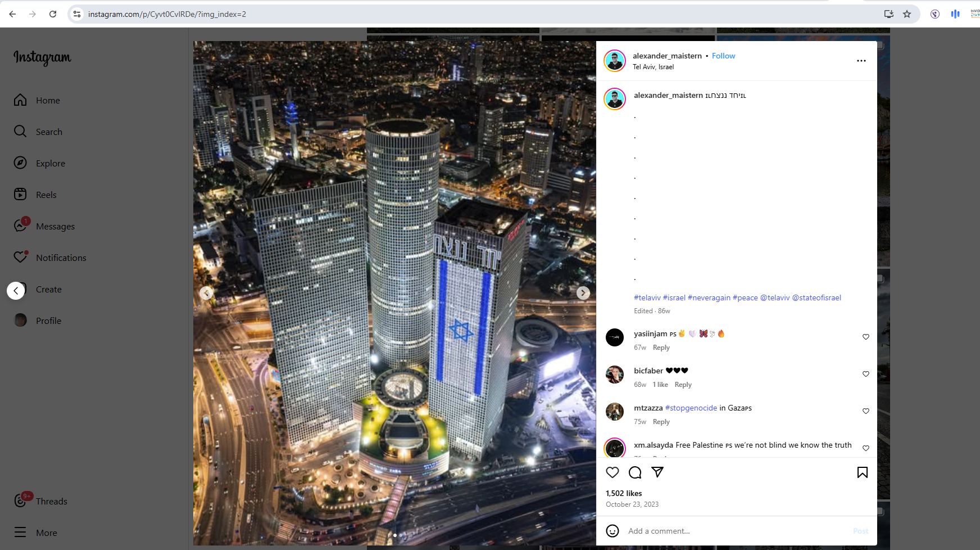Image resolution: width=980 pixels, height=550 pixels.
Task: View site information icon in address bar
Action: (77, 14)
